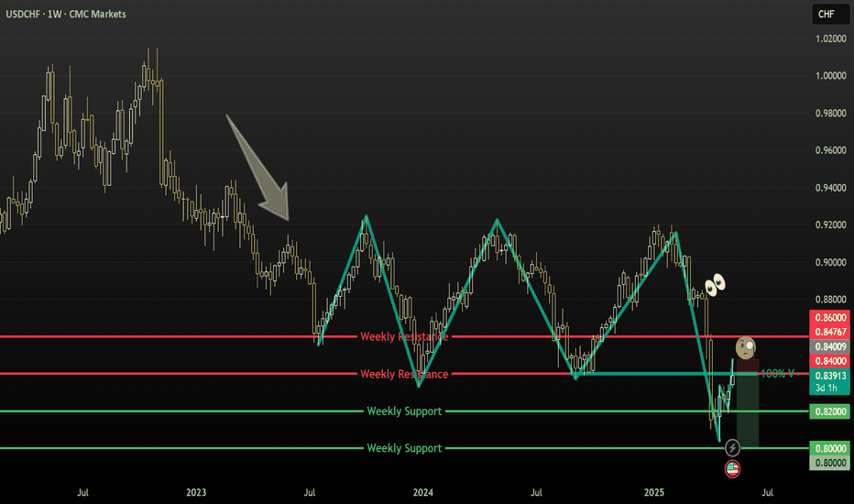Click the 1.02000 price scale label
Image resolution: width=854 pixels, height=504 pixels.
pyautogui.click(x=830, y=38)
